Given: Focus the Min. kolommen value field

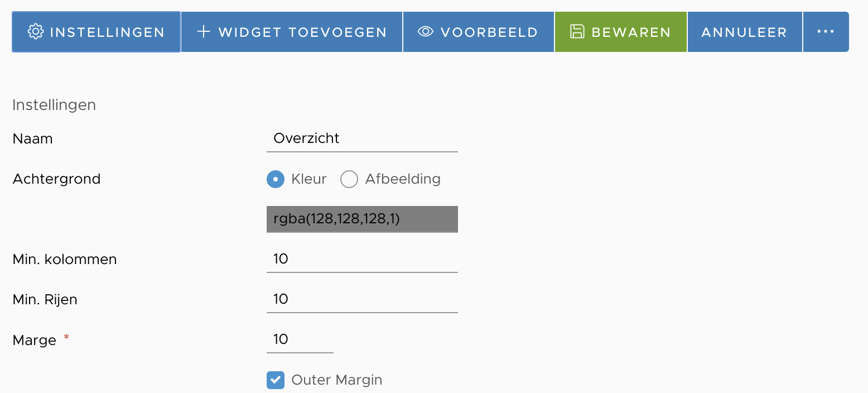Looking at the screenshot, I should tap(361, 259).
